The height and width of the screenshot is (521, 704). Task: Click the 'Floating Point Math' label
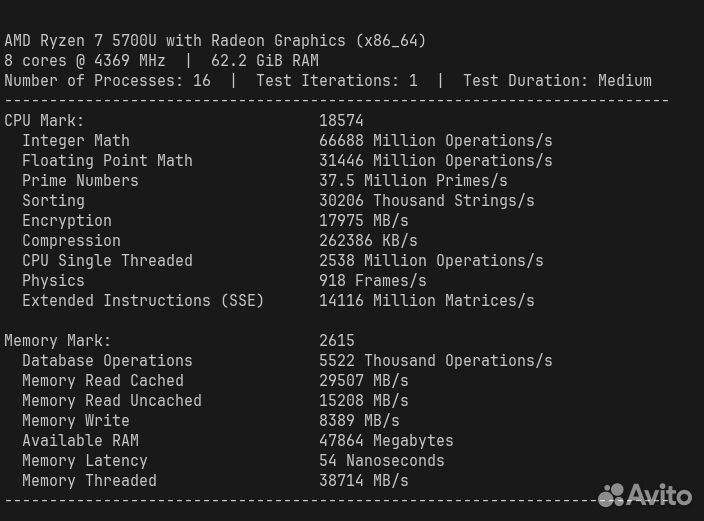coord(107,161)
